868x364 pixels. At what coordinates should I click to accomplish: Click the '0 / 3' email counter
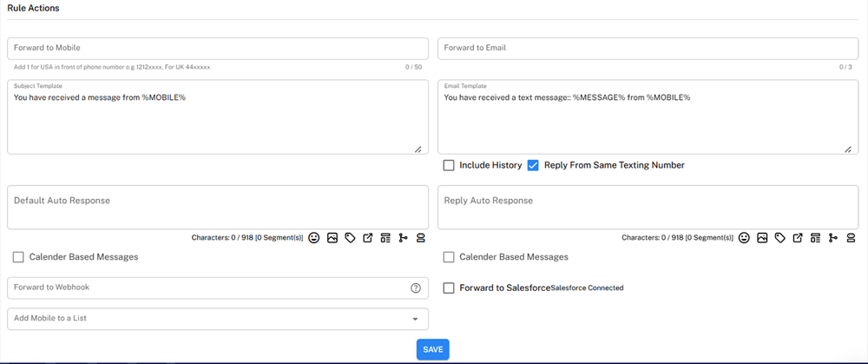[x=845, y=67]
